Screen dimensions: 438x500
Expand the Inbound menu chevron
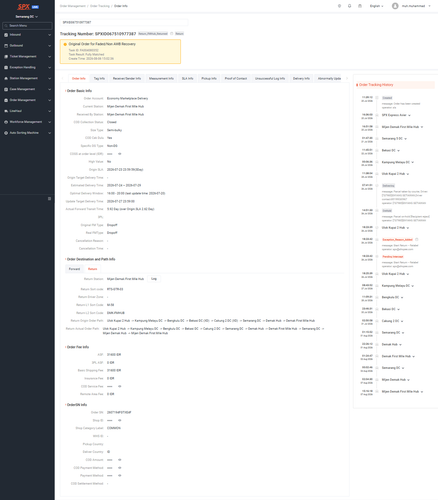pyautogui.click(x=49, y=35)
